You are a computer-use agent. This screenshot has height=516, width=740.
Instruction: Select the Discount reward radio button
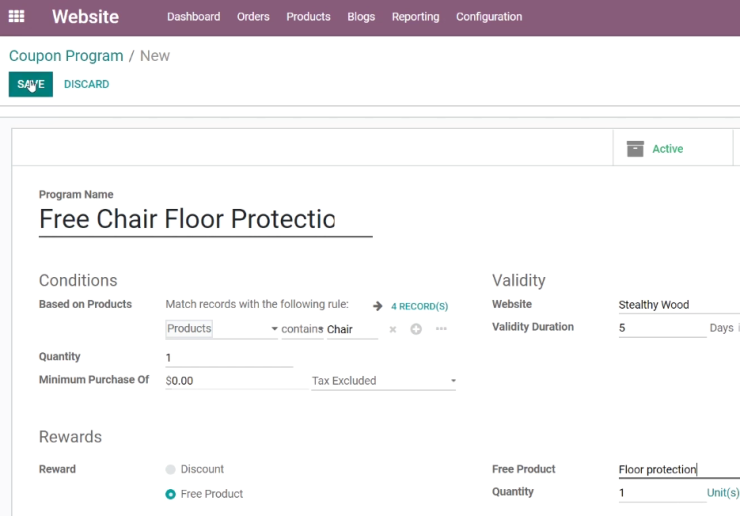[170, 469]
